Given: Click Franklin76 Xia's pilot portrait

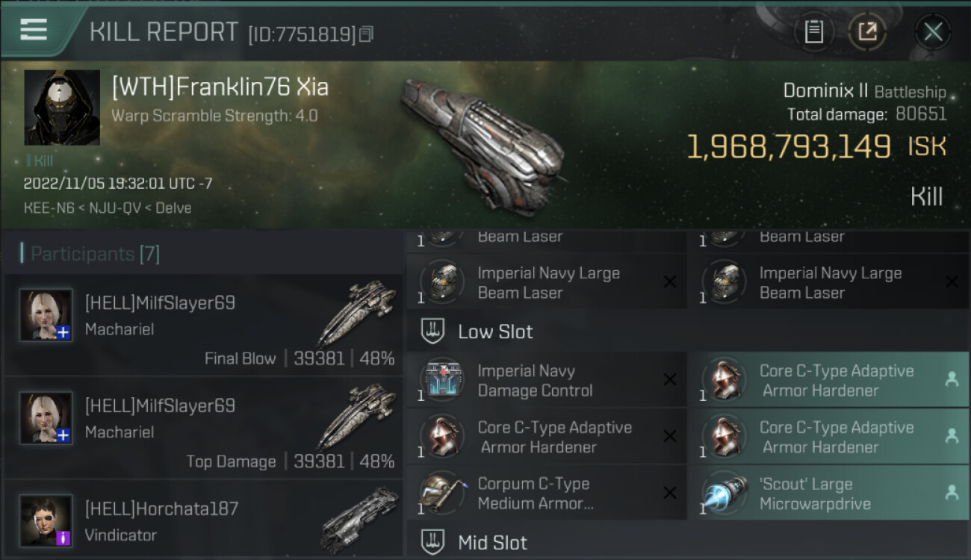Looking at the screenshot, I should 62,108.
